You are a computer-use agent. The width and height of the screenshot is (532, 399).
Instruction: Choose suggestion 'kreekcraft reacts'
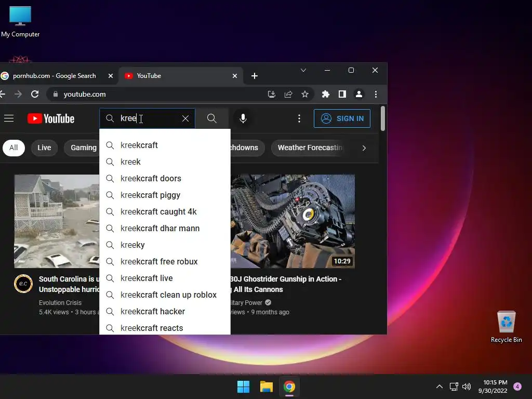[165, 327]
